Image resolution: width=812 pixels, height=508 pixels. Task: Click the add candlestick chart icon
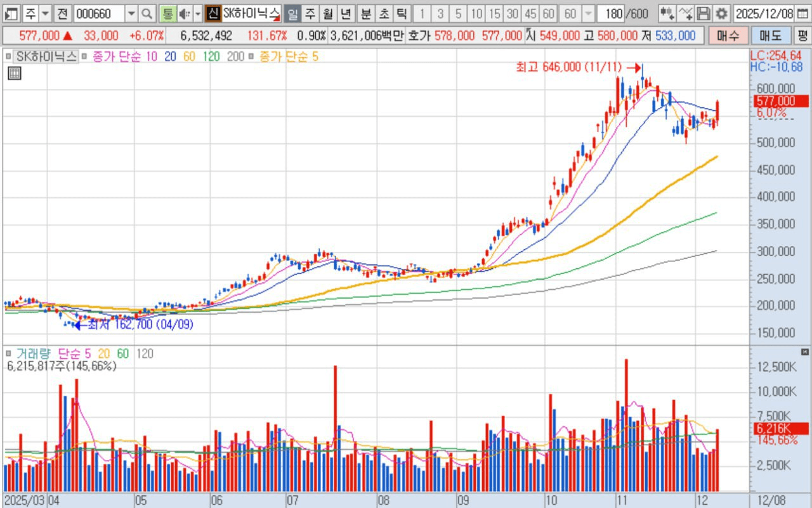coord(667,13)
